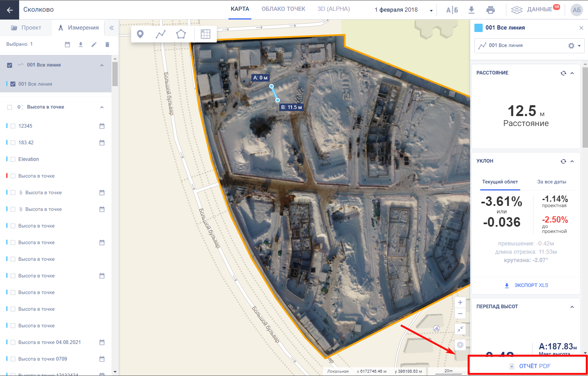This screenshot has height=376, width=588.
Task: Collapse the Высота в точке group
Action: pyautogui.click(x=102, y=107)
